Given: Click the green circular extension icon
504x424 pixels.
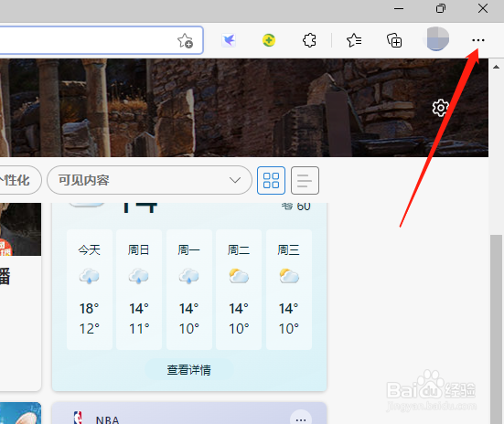Looking at the screenshot, I should point(269,40).
